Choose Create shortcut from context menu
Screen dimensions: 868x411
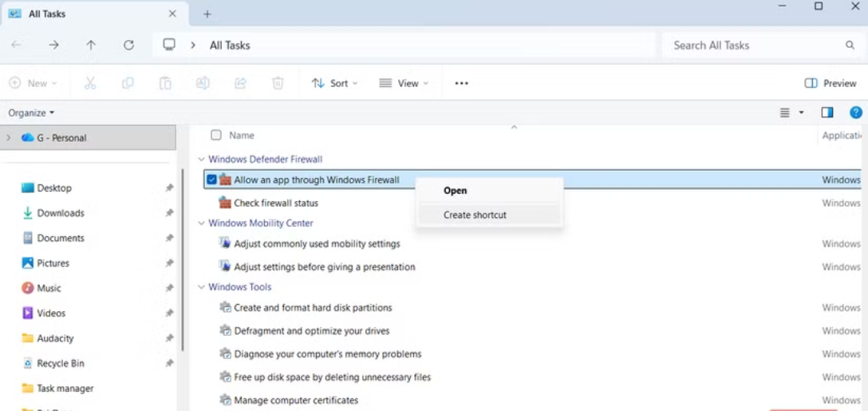(x=475, y=215)
